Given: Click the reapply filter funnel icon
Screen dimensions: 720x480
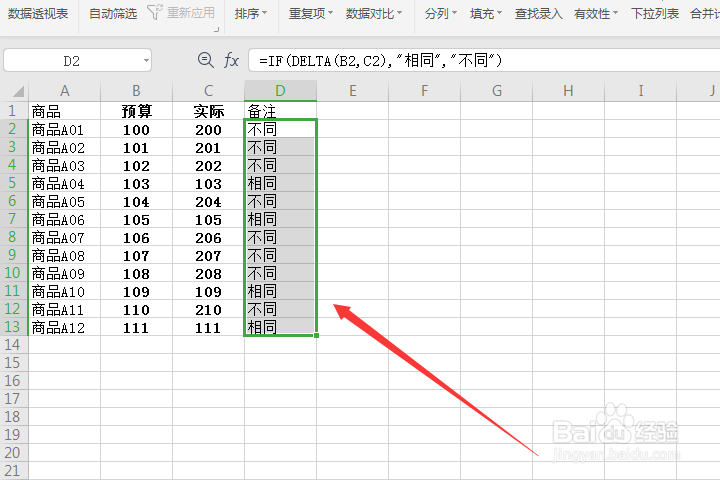Looking at the screenshot, I should click(x=154, y=12).
